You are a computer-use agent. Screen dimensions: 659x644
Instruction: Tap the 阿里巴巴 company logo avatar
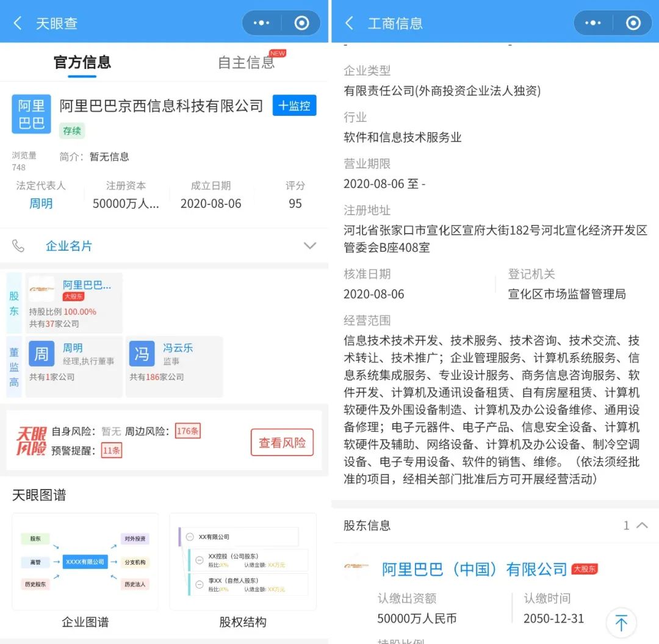(x=32, y=114)
